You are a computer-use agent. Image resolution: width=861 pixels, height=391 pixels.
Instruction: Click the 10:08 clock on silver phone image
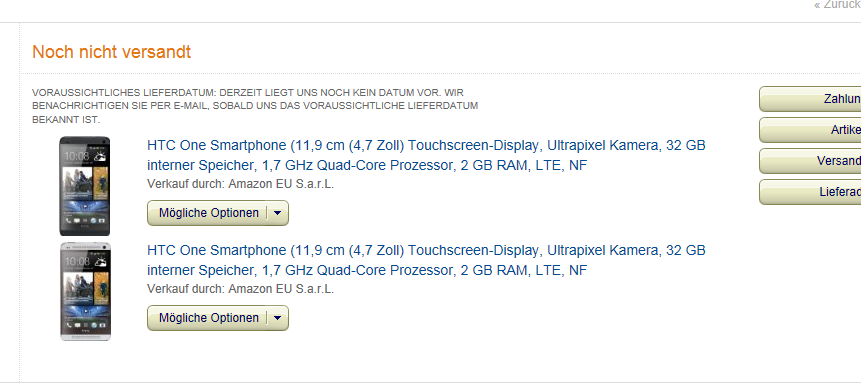[x=77, y=261]
